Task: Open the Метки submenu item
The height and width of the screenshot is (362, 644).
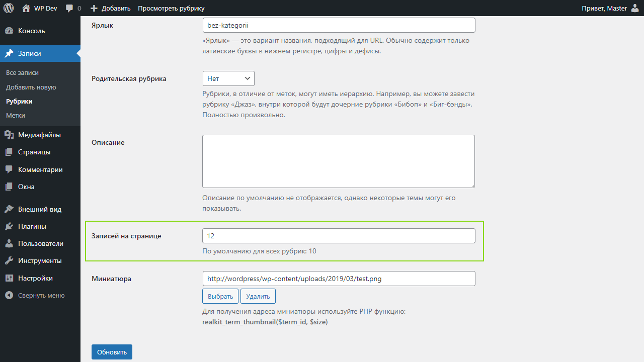Action: click(x=16, y=115)
